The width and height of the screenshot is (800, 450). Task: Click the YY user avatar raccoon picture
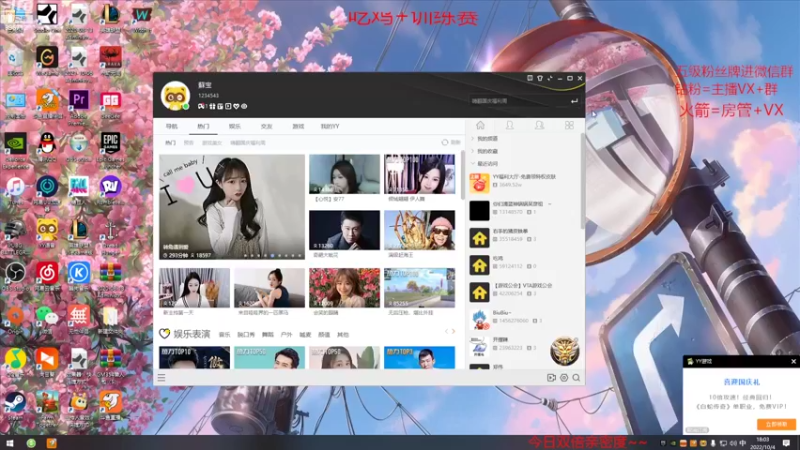175,95
